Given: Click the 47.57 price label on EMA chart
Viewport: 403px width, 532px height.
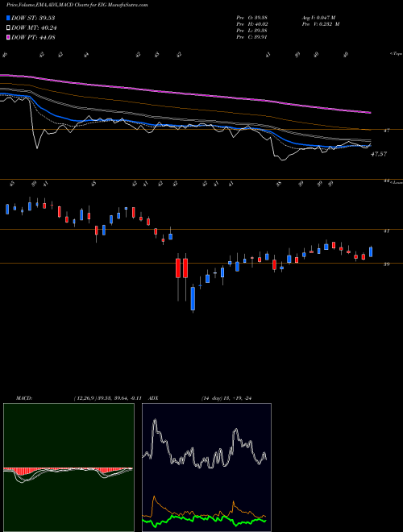Looking at the screenshot, I should [379, 154].
